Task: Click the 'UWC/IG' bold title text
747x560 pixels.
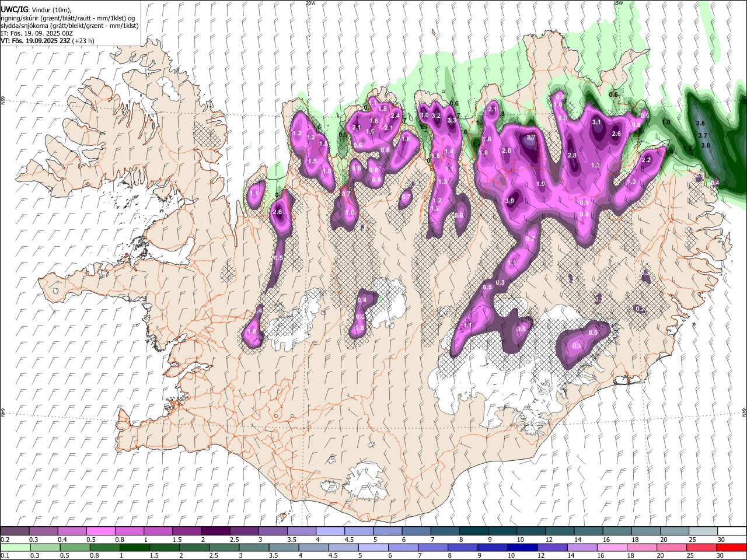Action: (x=14, y=9)
